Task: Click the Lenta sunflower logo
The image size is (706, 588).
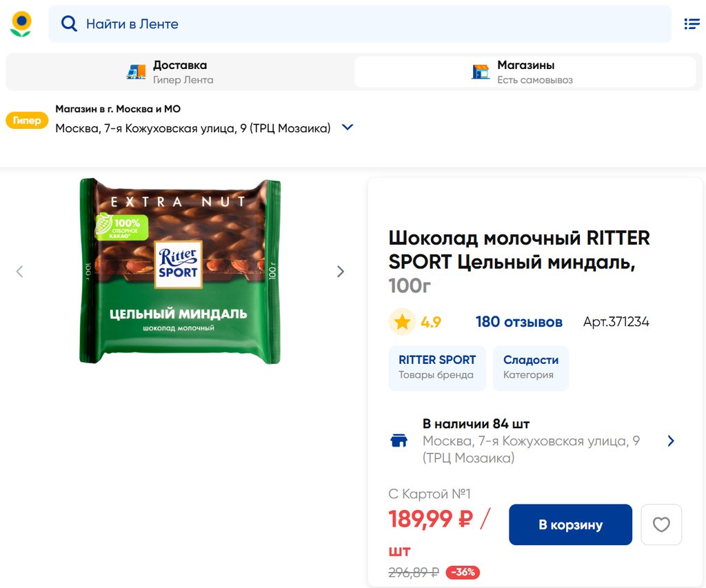Action: coord(21,24)
